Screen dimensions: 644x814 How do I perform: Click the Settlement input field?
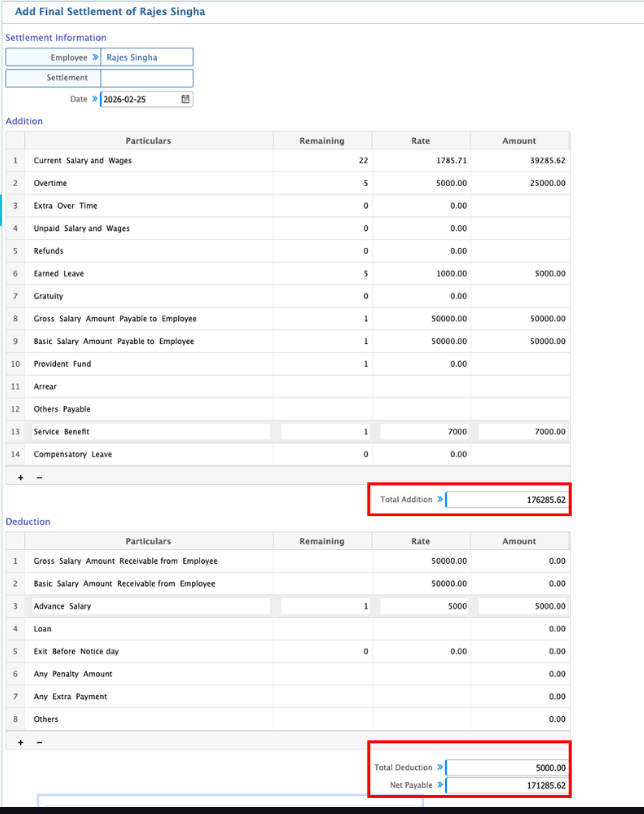click(x=147, y=78)
